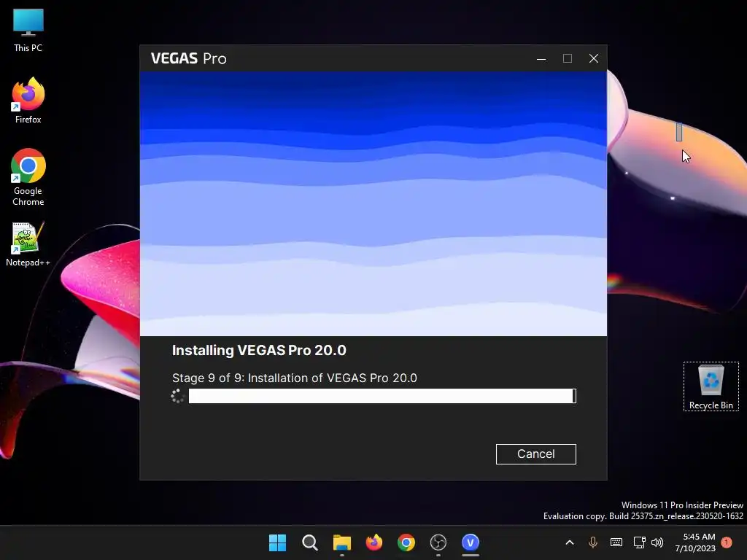Open the Windows Start menu

(x=277, y=542)
